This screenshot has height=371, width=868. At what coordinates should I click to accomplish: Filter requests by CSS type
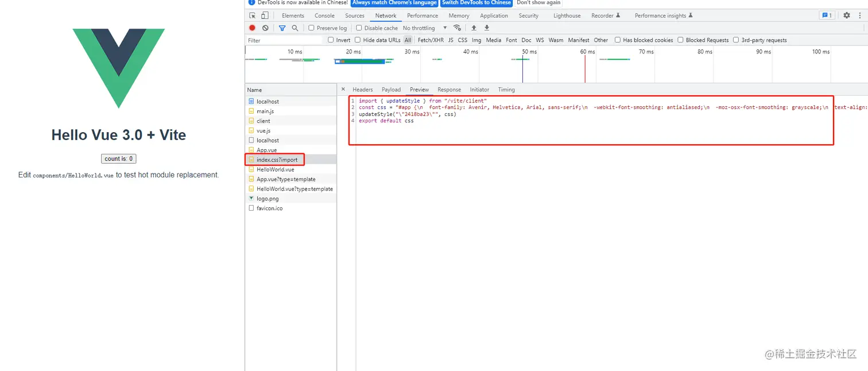[462, 40]
